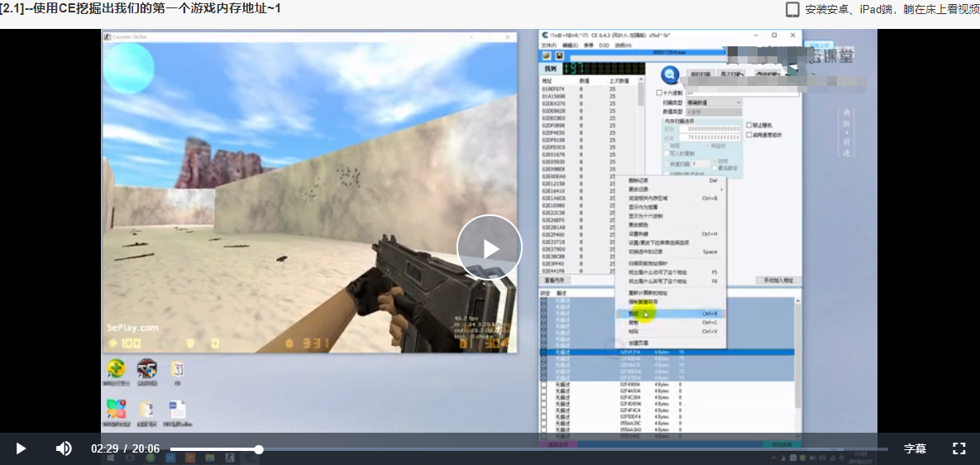The width and height of the screenshot is (980, 465).
Task: Click the save floppy-disk icon in Cheat Engine
Action: click(x=559, y=55)
